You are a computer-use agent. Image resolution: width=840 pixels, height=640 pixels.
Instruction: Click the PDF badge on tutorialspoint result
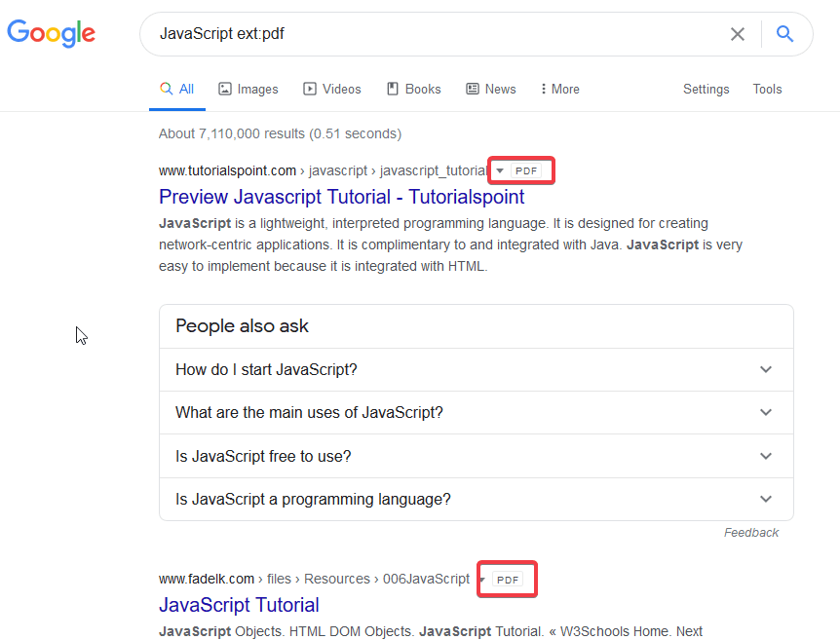tap(526, 170)
